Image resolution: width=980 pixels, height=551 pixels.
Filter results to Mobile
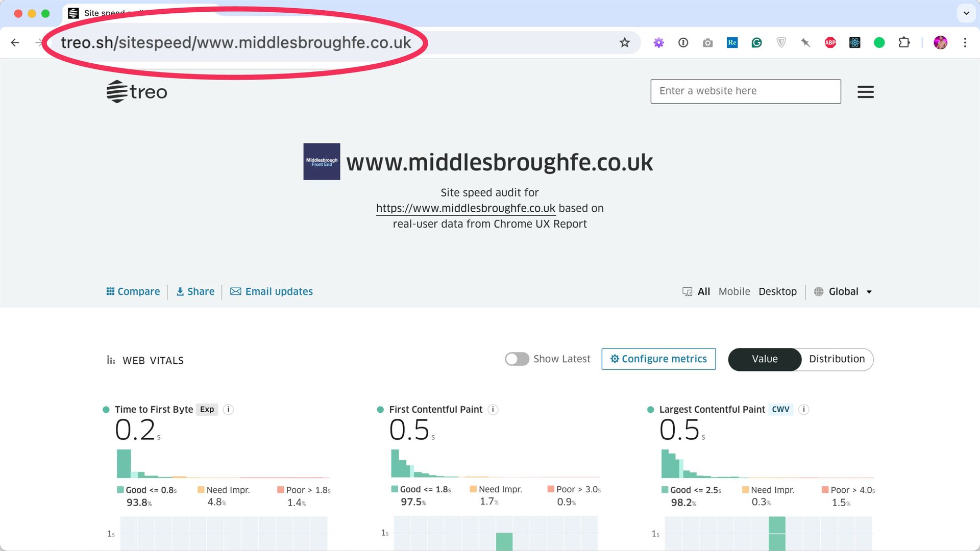(734, 292)
